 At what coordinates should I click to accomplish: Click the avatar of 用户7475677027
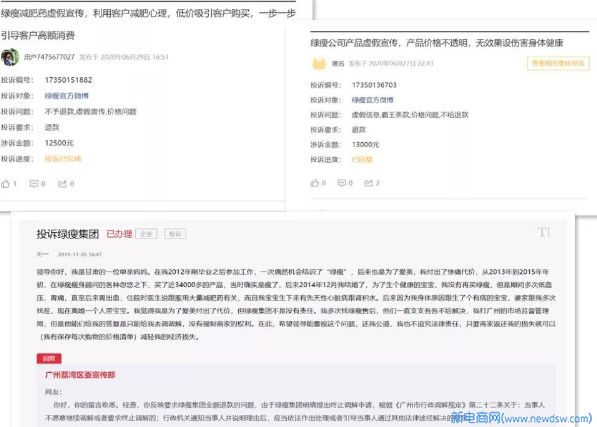[x=10, y=57]
